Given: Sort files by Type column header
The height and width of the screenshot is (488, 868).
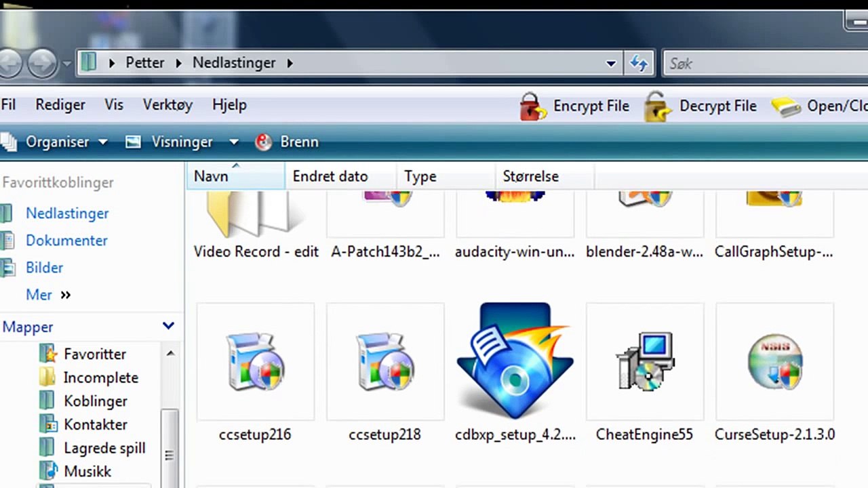Looking at the screenshot, I should point(446,176).
